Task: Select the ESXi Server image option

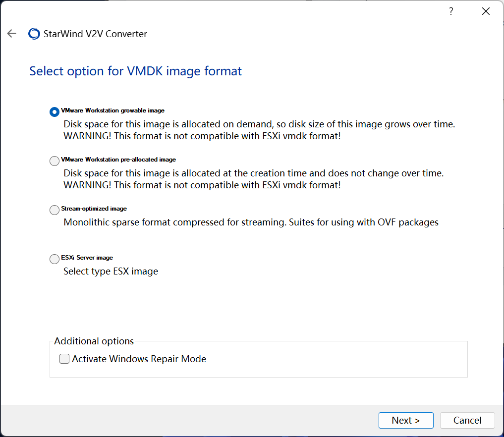Action: [x=55, y=259]
